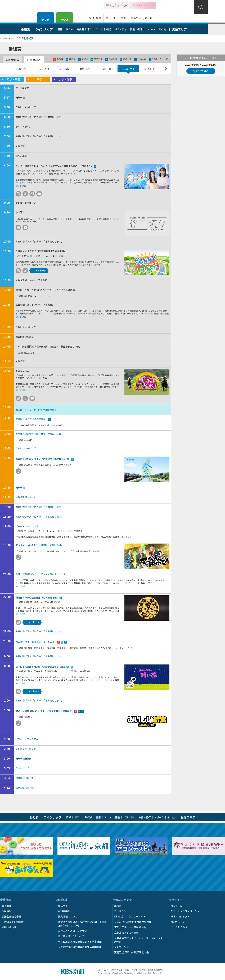Open YouTube icon for うまDOKI
Screen dimensions: 225x980
coord(32,398)
